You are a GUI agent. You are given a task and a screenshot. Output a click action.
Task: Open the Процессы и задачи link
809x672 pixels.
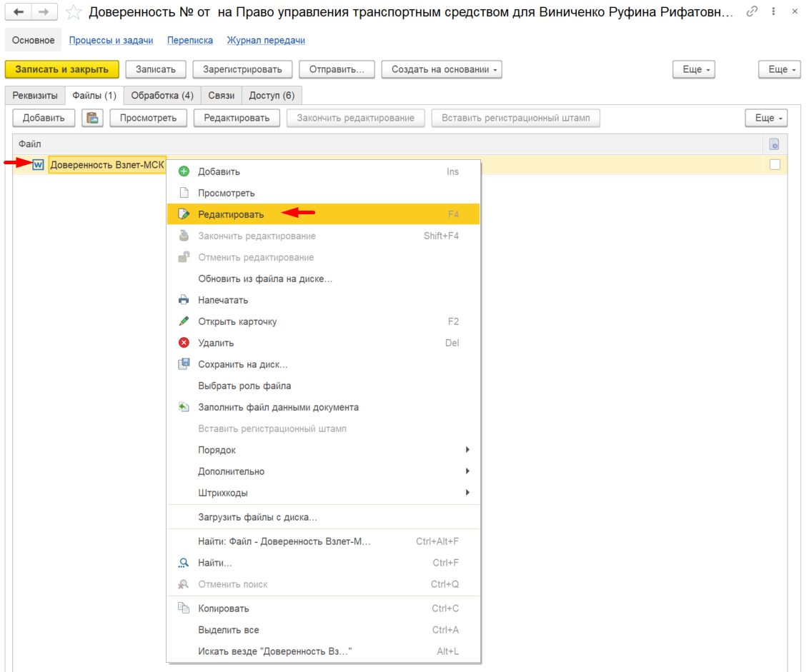point(111,40)
